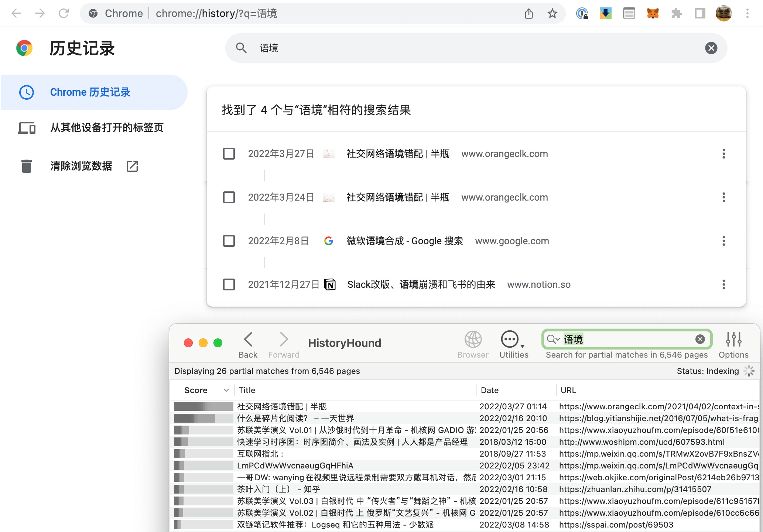Open more actions for 2022年3月24日 entry

click(724, 197)
